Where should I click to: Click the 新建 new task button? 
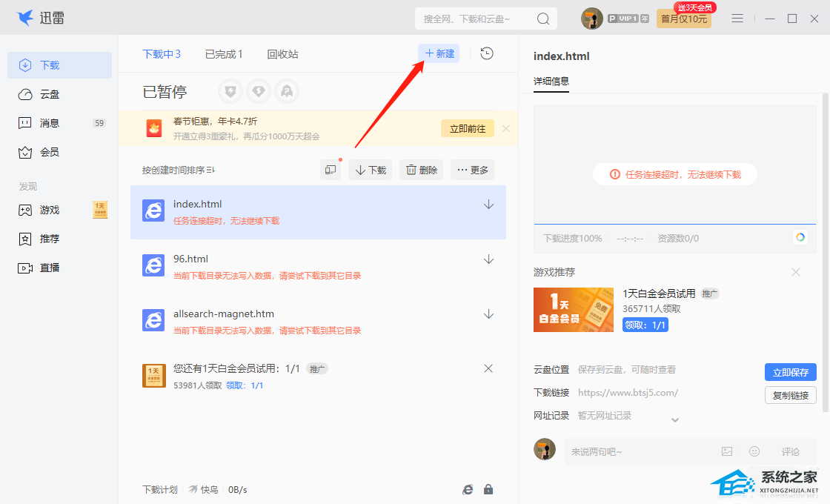439,53
